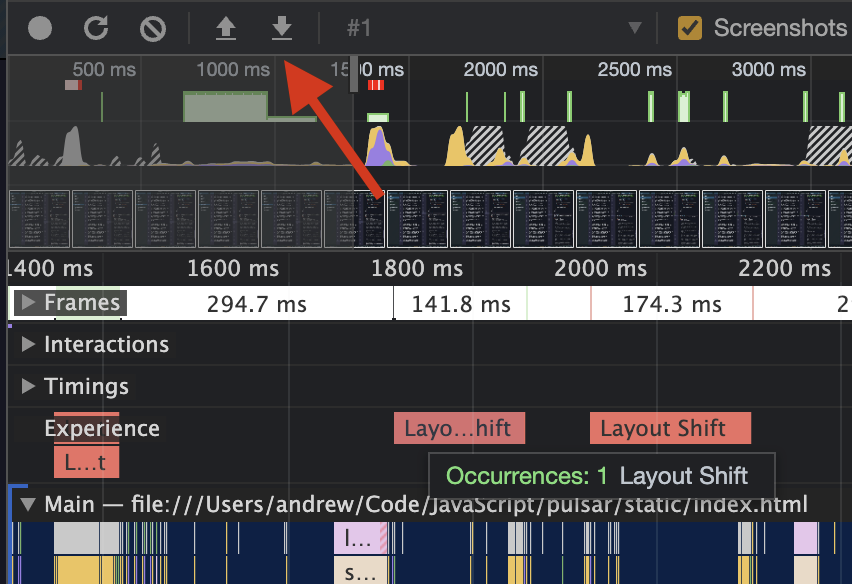Select the Layout Shift event block
The width and height of the screenshot is (852, 584).
pyautogui.click(x=670, y=427)
